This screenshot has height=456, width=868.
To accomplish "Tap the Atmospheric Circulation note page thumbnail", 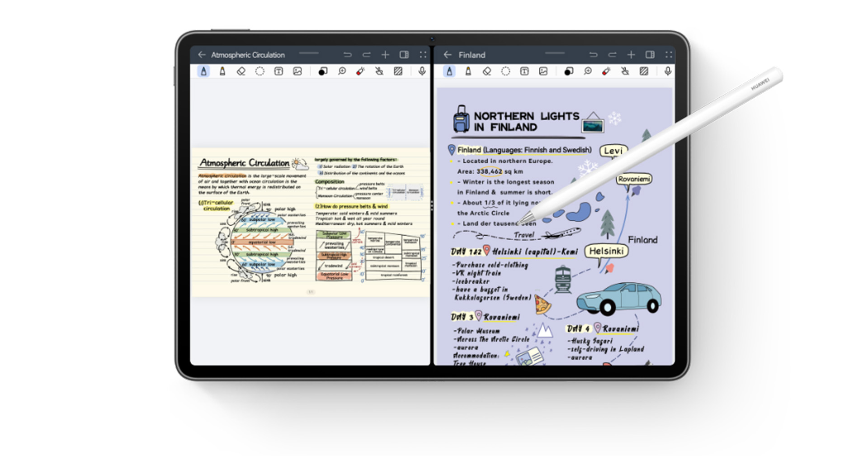I will (310, 222).
